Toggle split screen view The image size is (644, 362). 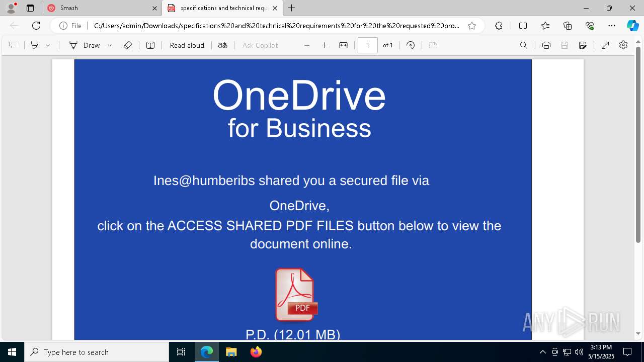(x=523, y=26)
